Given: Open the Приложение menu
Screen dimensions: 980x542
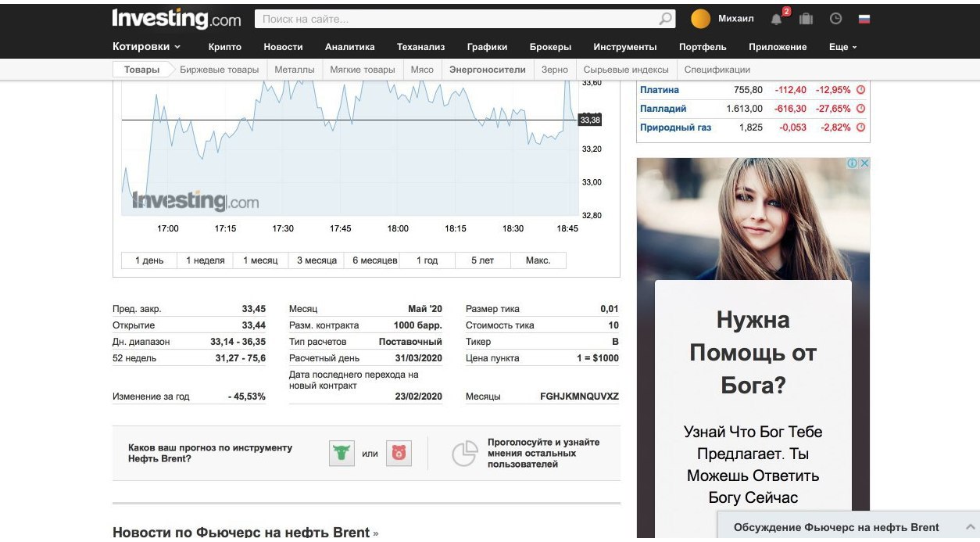Looking at the screenshot, I should tap(778, 47).
